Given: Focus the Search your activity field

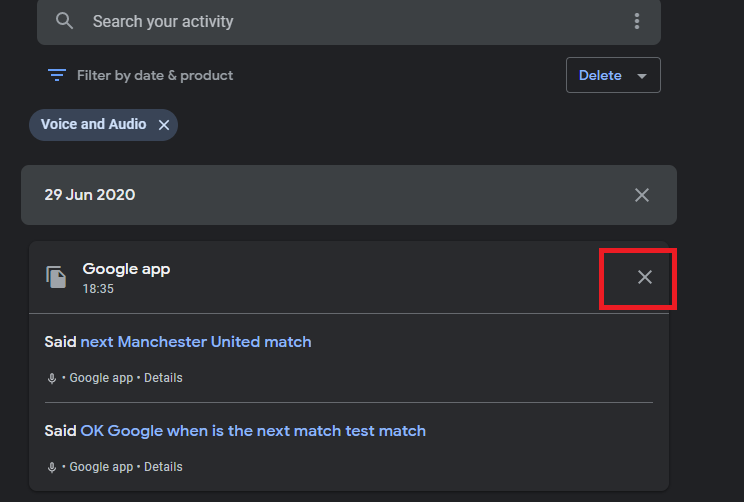Looking at the screenshot, I should coord(349,21).
